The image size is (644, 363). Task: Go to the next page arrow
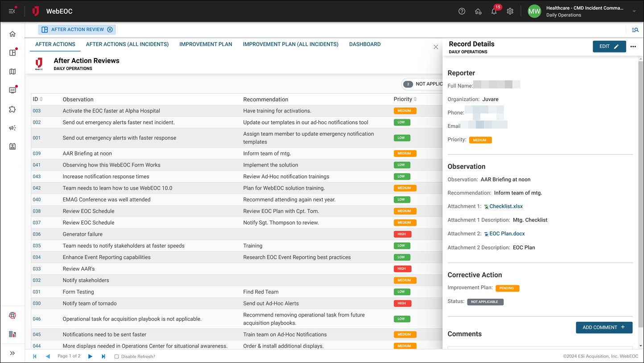90,356
